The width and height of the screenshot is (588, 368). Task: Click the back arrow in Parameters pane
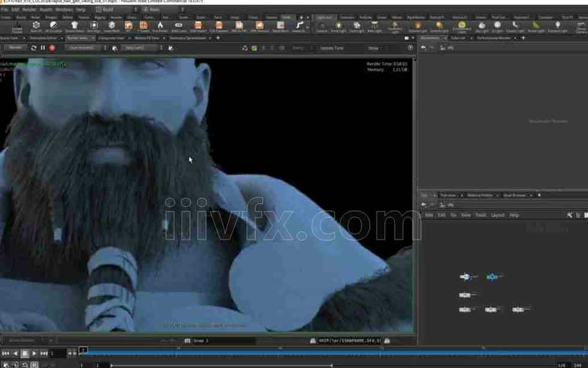tap(424, 48)
